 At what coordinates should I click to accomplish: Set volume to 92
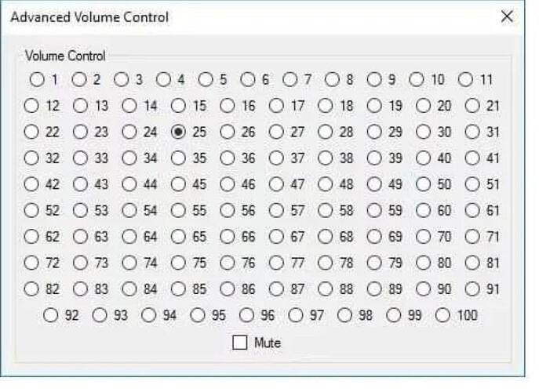52,315
